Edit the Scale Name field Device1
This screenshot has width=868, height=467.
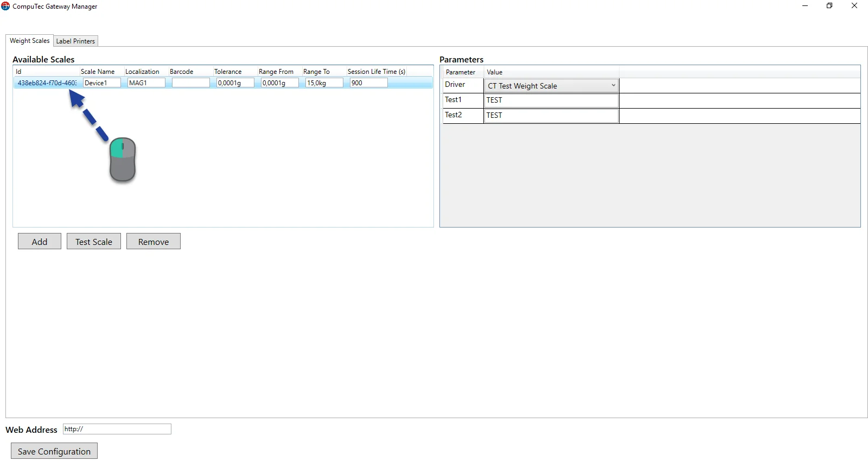click(101, 83)
